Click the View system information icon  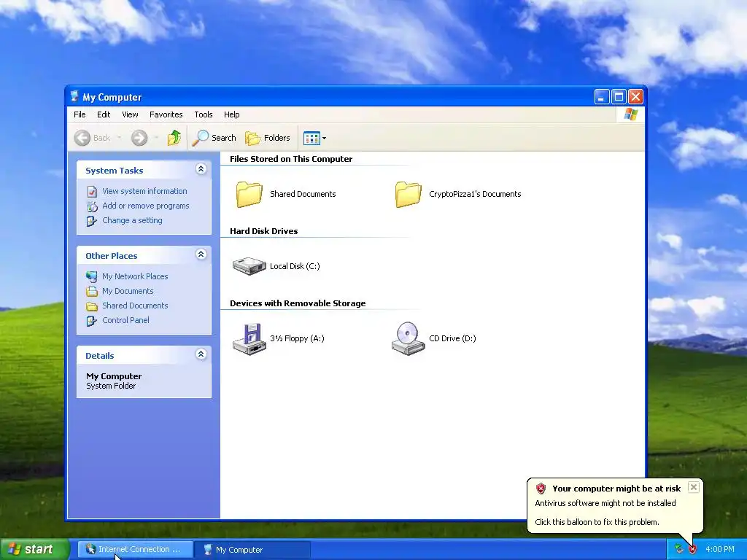click(x=92, y=192)
